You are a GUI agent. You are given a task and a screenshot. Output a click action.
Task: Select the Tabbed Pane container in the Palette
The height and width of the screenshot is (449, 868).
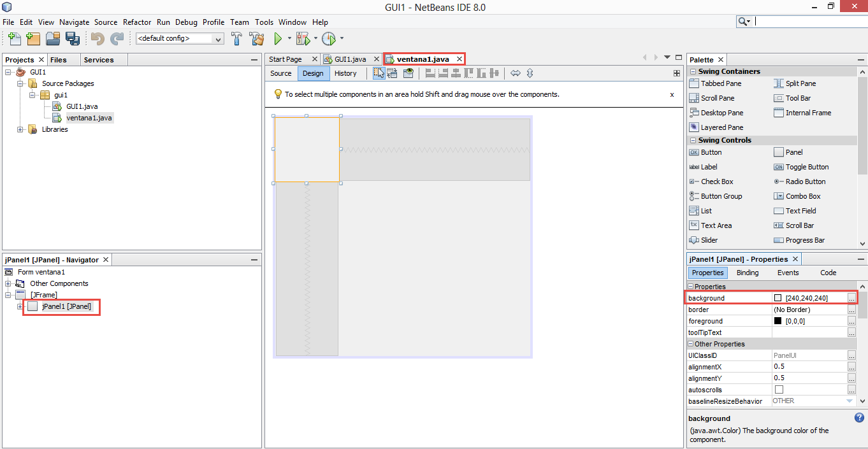(x=721, y=83)
